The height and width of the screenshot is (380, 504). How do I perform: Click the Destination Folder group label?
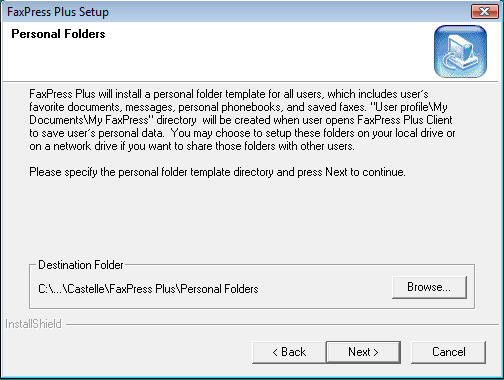[81, 265]
